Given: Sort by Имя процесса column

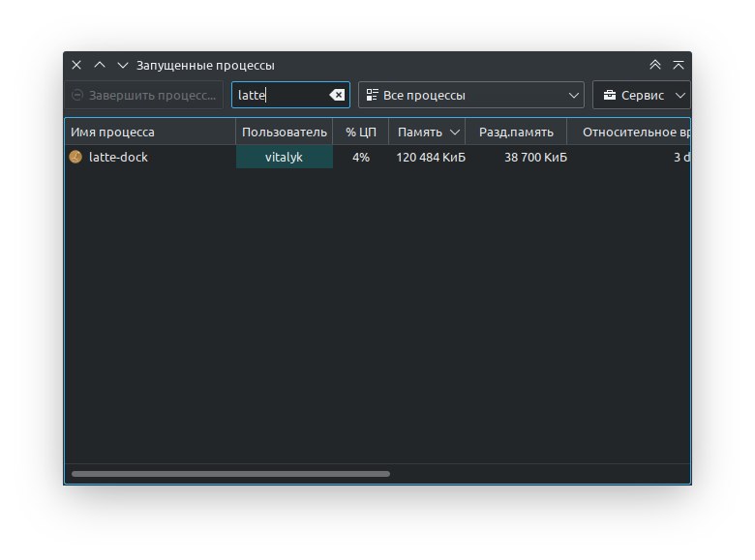Looking at the screenshot, I should tap(150, 132).
